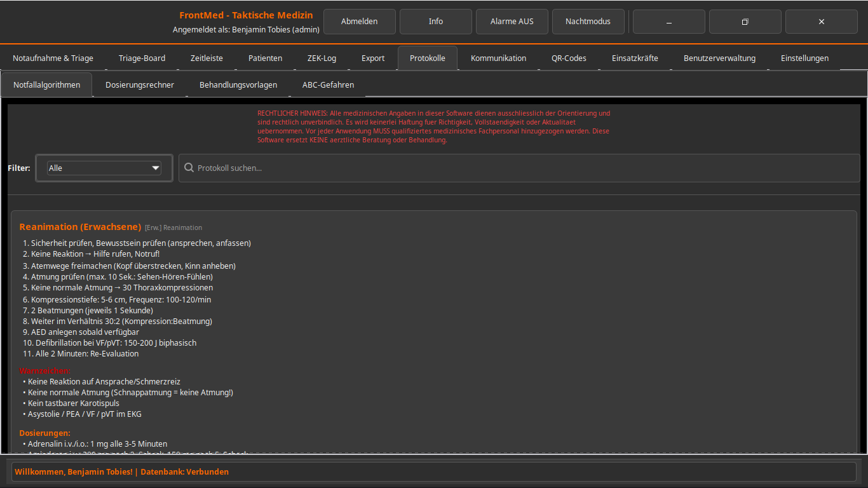Select the ABC-Gefahren tab
The height and width of the screenshot is (488, 868).
coord(328,85)
